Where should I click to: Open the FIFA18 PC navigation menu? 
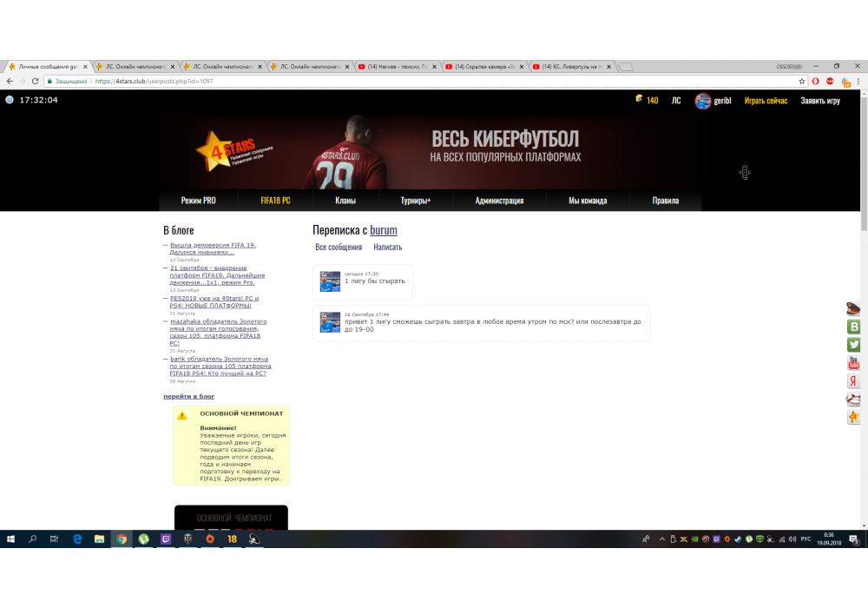click(275, 201)
